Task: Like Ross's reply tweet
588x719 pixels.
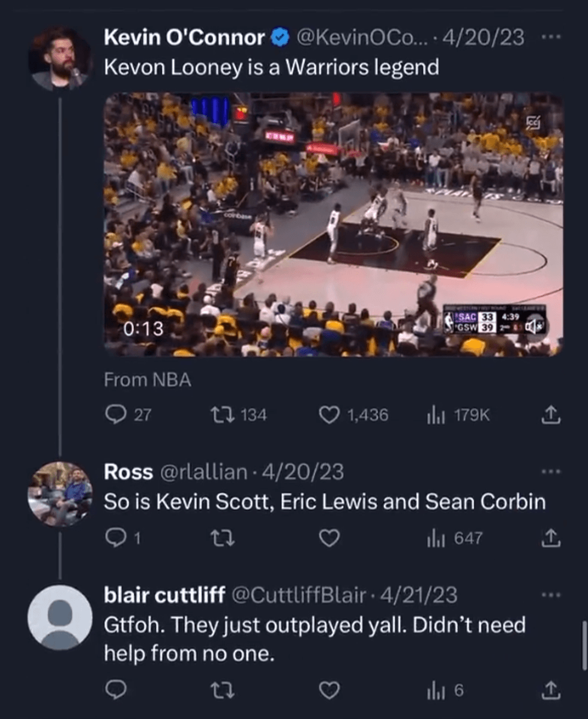Action: tap(328, 538)
